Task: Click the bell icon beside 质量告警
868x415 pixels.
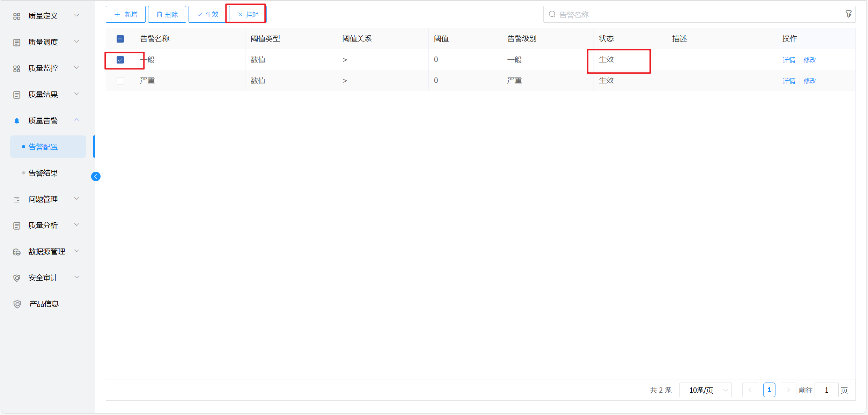Action: coord(17,121)
